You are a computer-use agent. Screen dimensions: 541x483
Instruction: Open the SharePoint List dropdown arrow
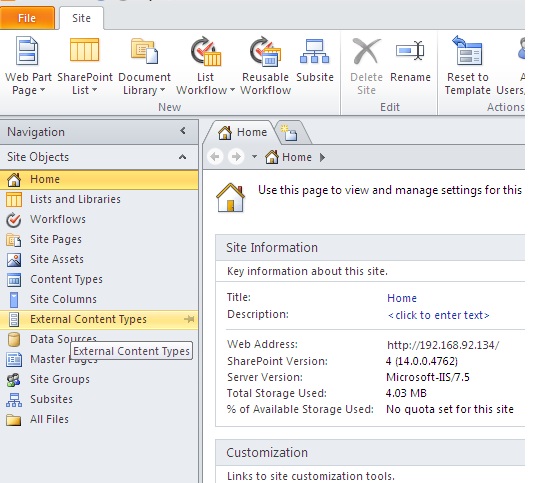point(94,90)
